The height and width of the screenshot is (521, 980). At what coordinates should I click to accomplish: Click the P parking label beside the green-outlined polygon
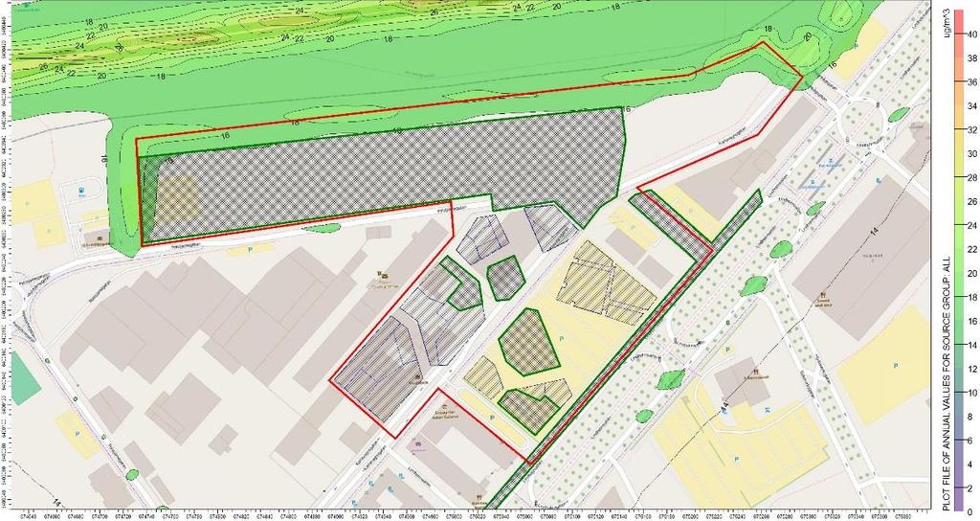pos(561,338)
